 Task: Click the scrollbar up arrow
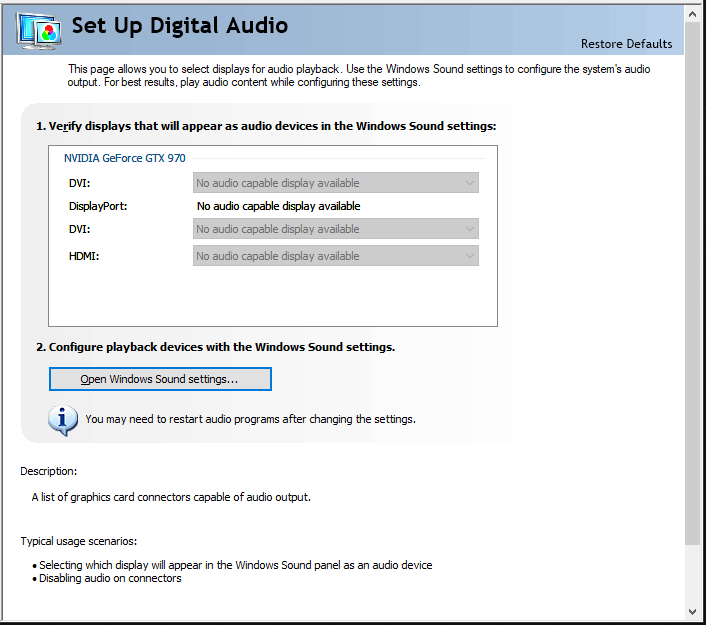tap(692, 14)
